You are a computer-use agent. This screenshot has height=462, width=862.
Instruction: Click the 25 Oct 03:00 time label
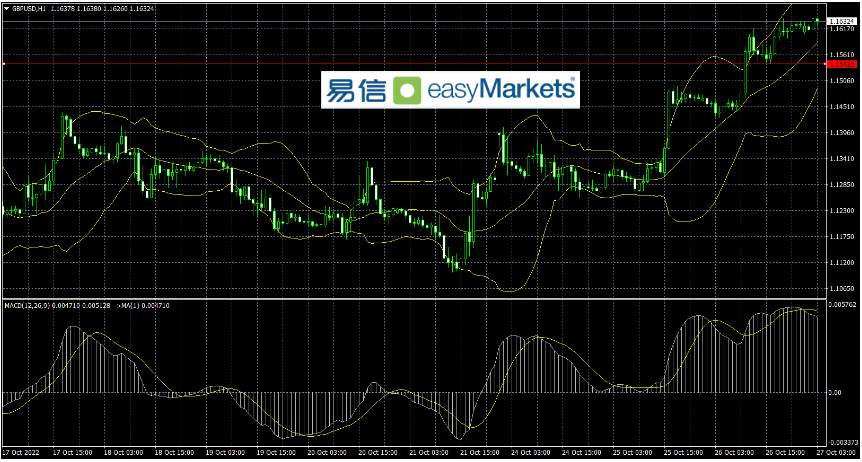pyautogui.click(x=632, y=452)
